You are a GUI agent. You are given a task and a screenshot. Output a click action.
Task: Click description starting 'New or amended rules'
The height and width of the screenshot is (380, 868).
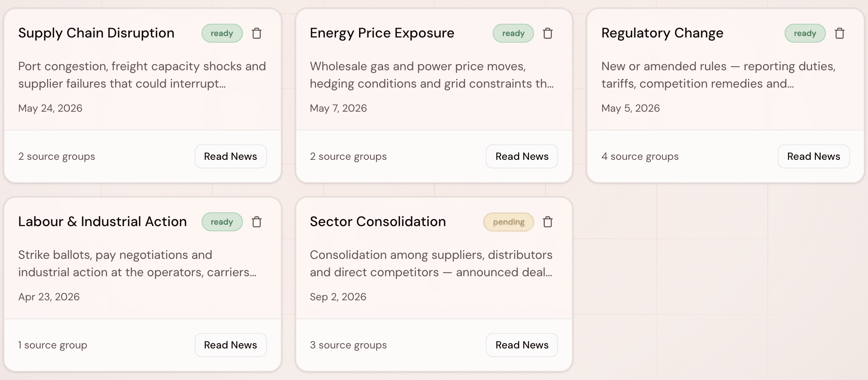pyautogui.click(x=718, y=75)
